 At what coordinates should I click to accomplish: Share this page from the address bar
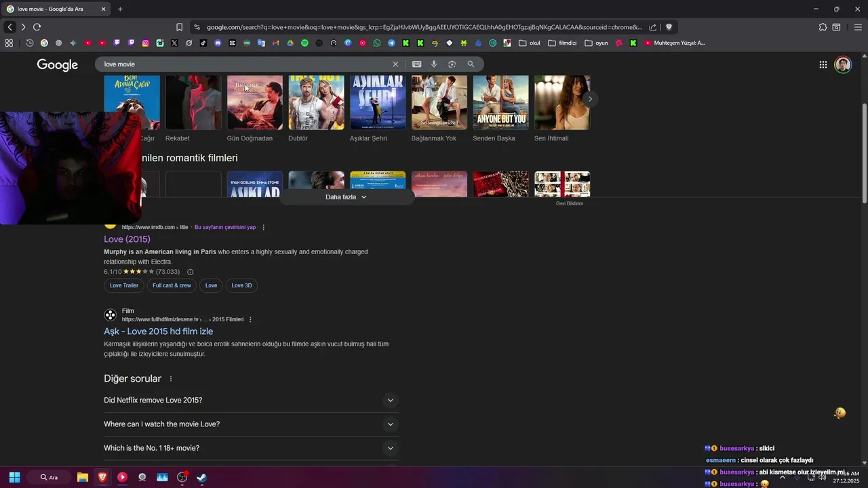click(x=652, y=27)
